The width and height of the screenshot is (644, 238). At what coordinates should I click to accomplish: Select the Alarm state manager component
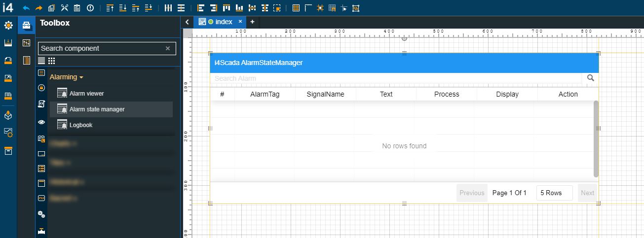click(111, 109)
